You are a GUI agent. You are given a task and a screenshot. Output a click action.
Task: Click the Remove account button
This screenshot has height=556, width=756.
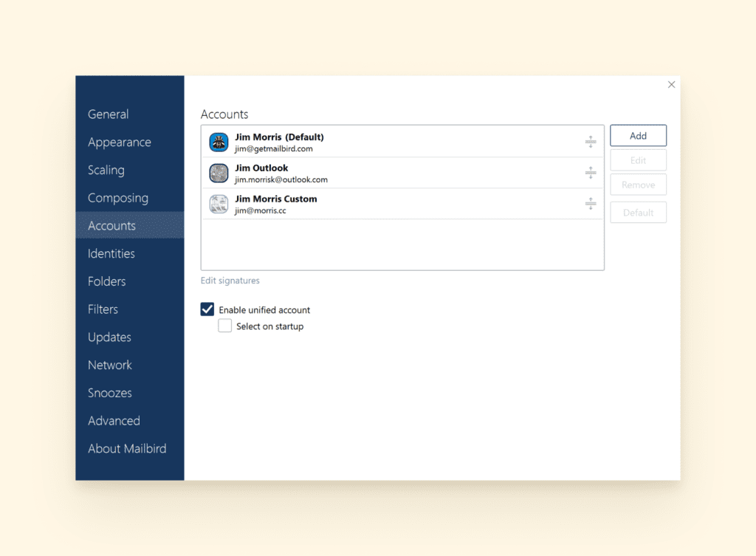(x=639, y=185)
